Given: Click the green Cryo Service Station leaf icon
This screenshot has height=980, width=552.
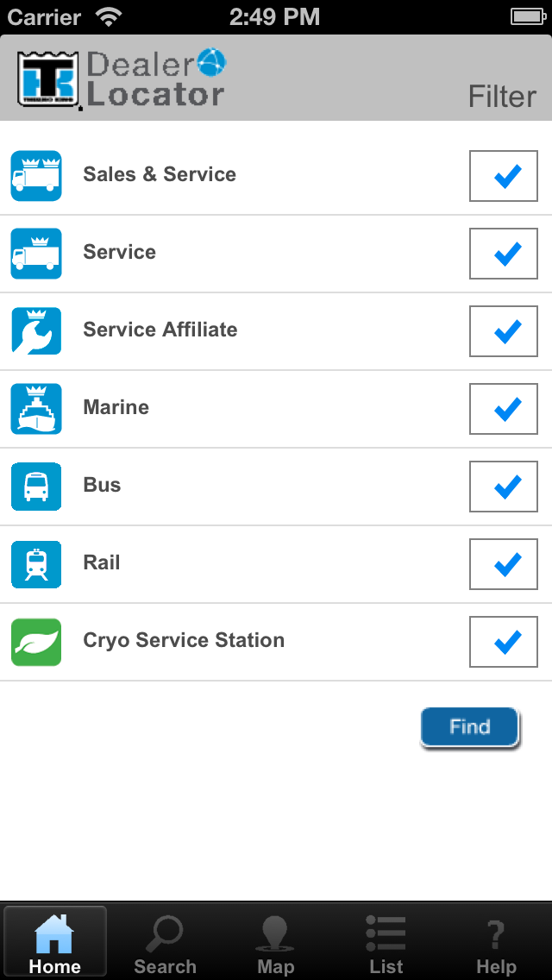Looking at the screenshot, I should coord(36,642).
